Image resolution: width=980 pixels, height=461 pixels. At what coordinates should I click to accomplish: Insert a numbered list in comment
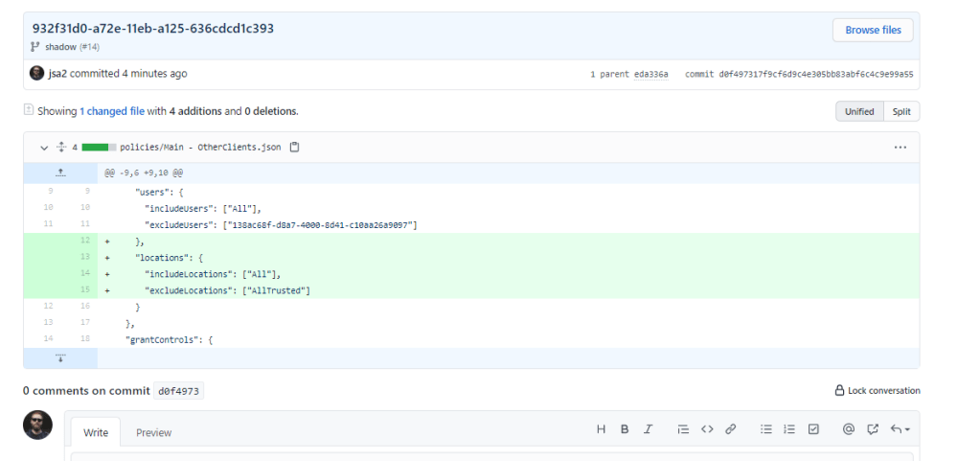click(790, 429)
